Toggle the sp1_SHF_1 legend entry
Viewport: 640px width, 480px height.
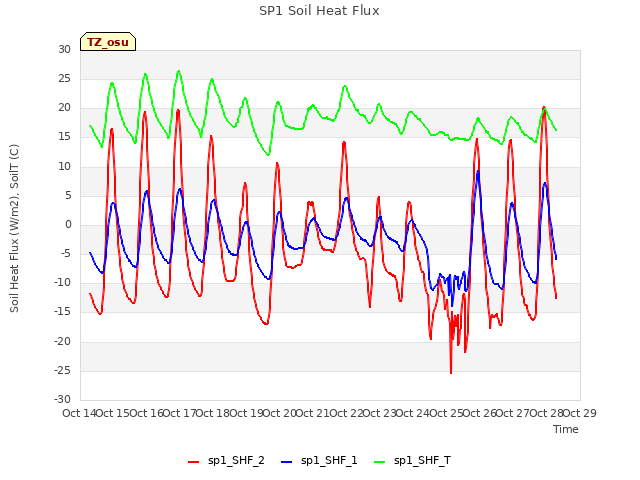(x=319, y=461)
